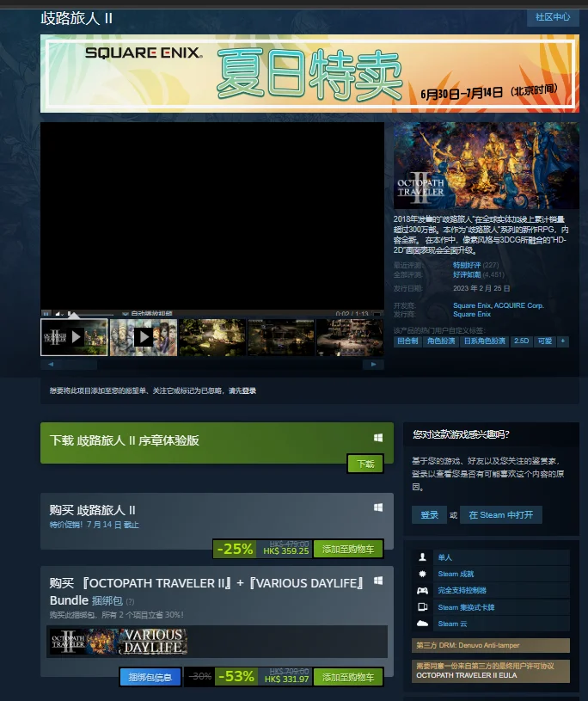The width and height of the screenshot is (588, 701).
Task: Open the fourth screenshot thumbnail
Action: 281,337
